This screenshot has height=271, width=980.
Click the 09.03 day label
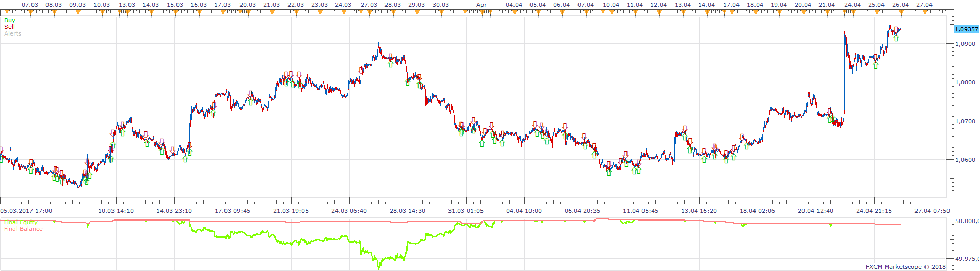point(77,5)
